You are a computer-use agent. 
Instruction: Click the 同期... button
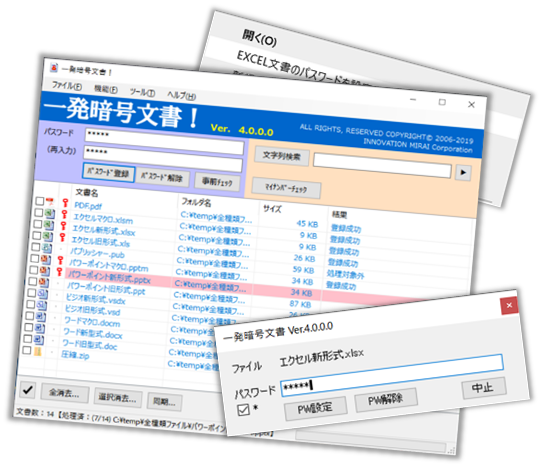[x=165, y=402]
